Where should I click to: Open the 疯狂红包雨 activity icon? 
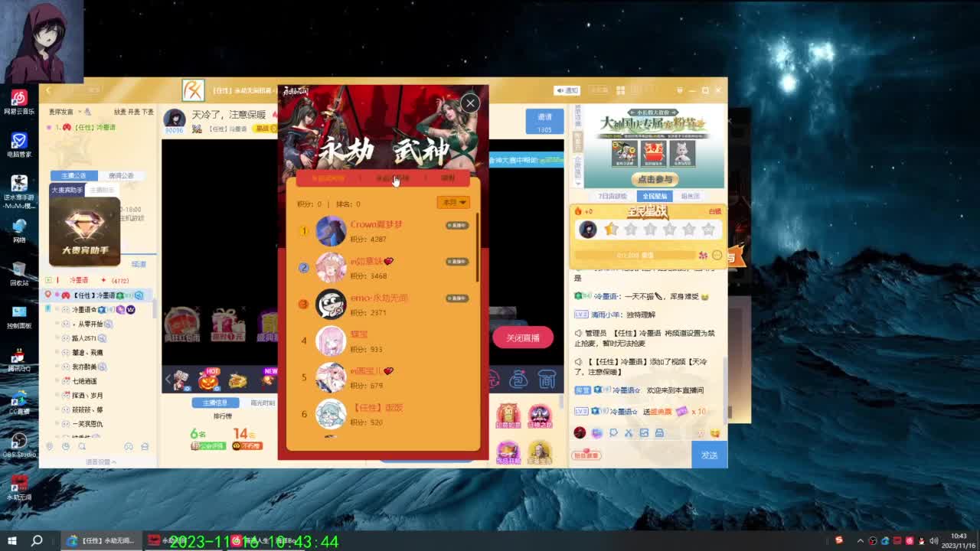(182, 325)
